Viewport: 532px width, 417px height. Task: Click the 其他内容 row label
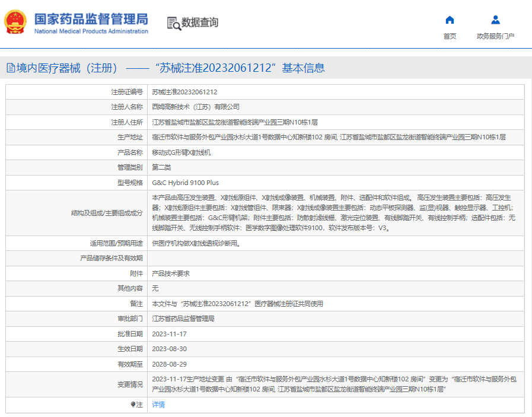130,288
